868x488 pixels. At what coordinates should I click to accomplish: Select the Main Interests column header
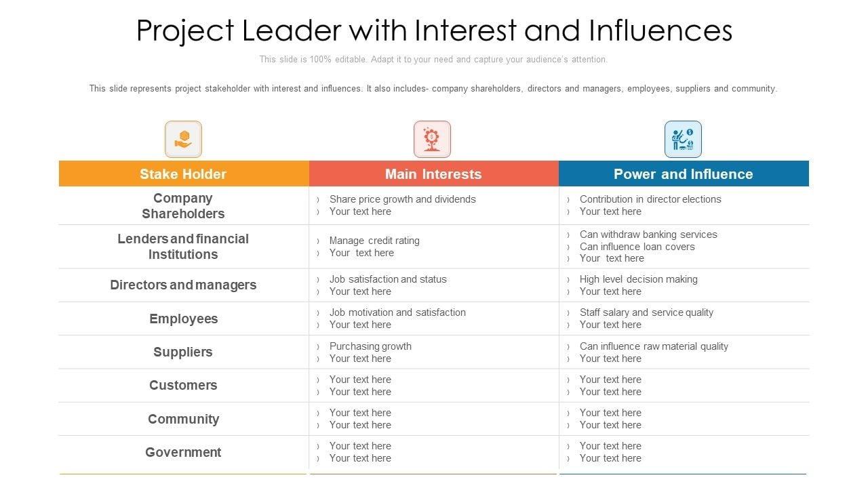[x=433, y=174]
